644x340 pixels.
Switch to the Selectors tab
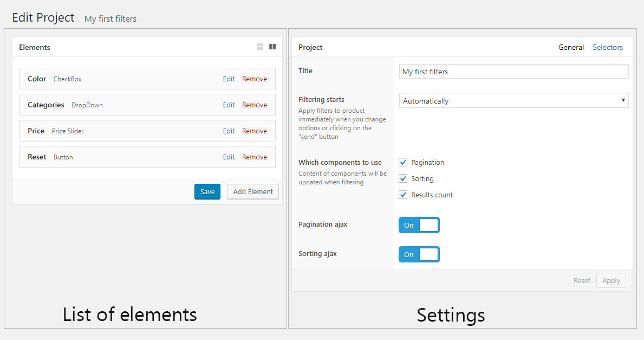pyautogui.click(x=608, y=47)
